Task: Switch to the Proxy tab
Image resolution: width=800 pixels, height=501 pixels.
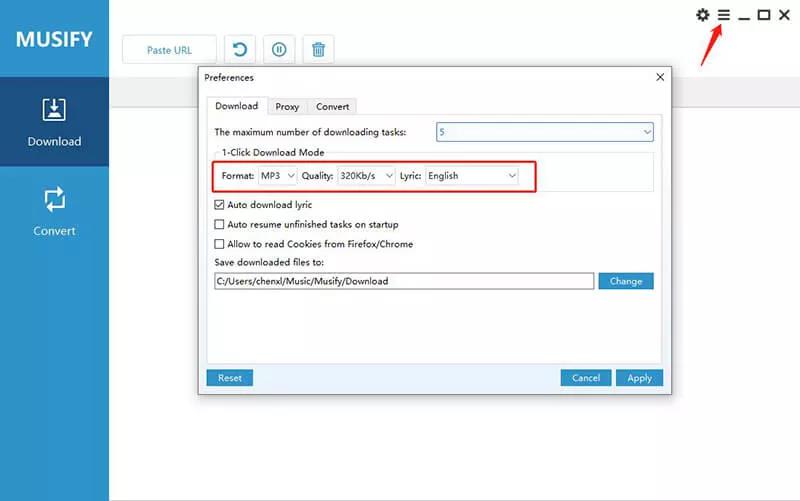Action: pos(287,107)
